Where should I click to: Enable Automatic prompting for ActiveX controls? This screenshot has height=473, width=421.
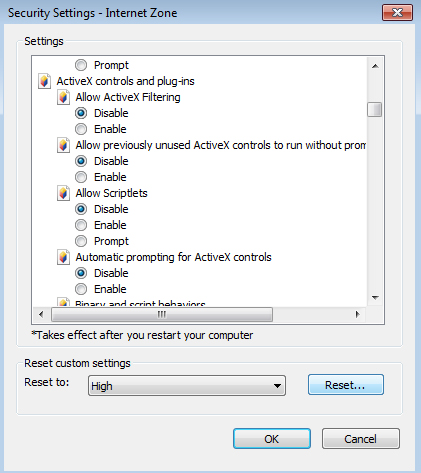coord(81,289)
